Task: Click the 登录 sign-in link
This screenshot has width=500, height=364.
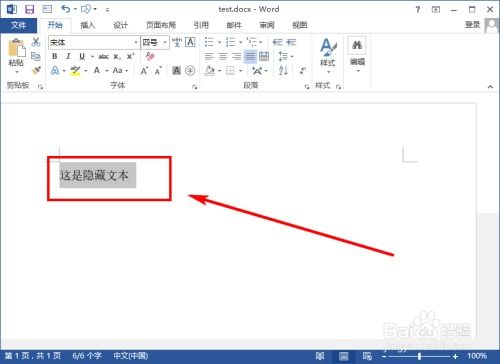Action: pyautogui.click(x=472, y=25)
